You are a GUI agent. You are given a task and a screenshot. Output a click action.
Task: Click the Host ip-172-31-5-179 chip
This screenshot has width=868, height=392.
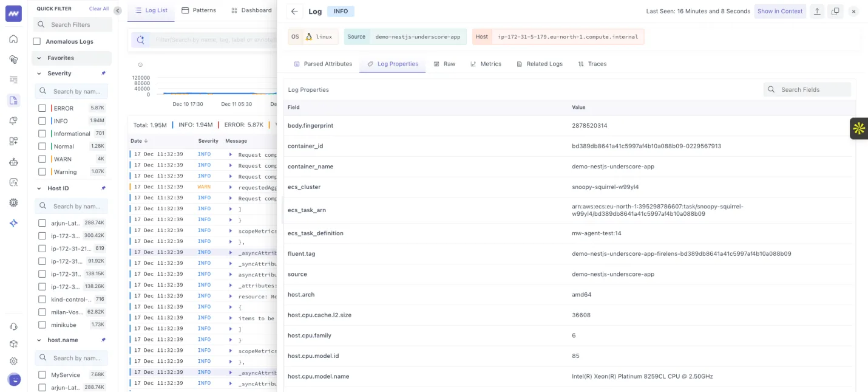click(558, 36)
